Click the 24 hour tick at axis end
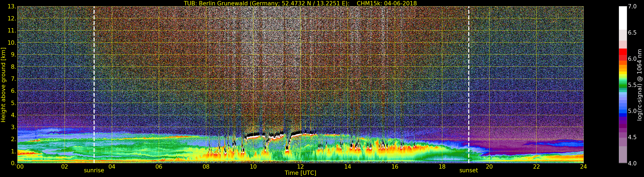 583,167
